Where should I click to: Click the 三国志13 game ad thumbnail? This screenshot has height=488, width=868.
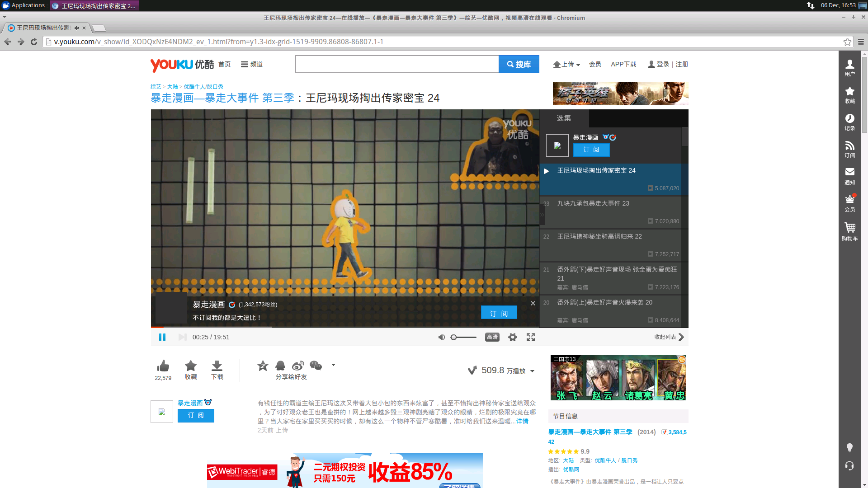(x=618, y=378)
